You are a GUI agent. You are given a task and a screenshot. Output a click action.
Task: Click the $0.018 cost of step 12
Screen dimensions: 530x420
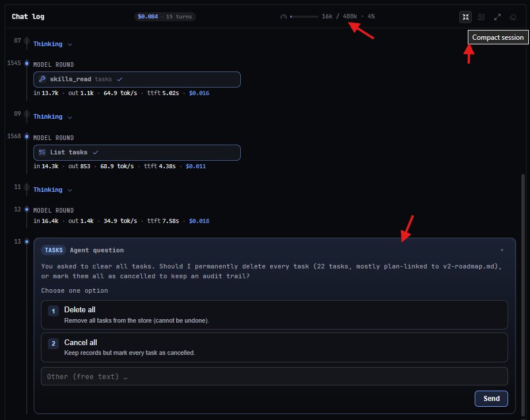pos(199,221)
